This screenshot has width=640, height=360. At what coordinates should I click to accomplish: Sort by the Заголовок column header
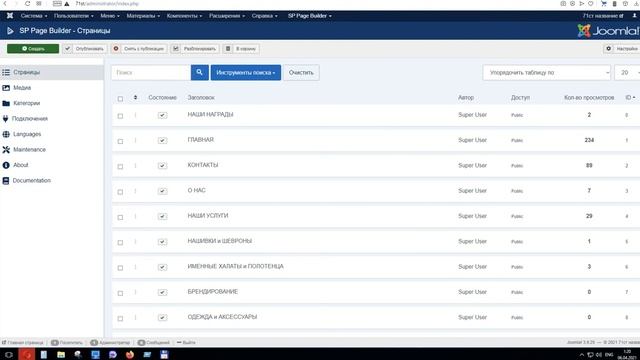201,98
